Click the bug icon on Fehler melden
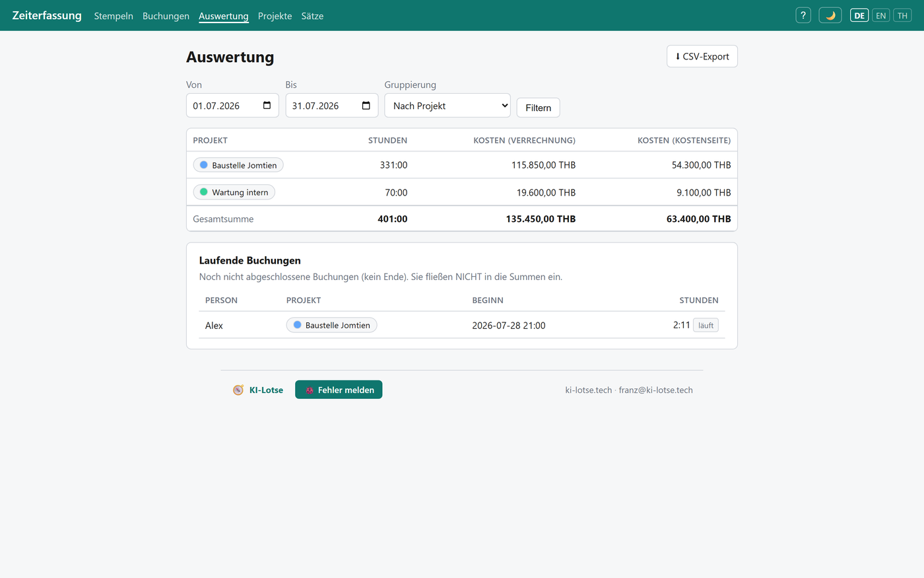Screen dimensions: 924x578 coord(310,390)
